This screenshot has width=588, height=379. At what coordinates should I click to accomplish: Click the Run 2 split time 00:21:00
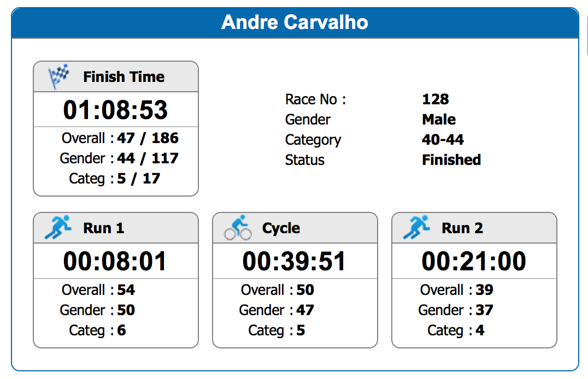click(474, 262)
